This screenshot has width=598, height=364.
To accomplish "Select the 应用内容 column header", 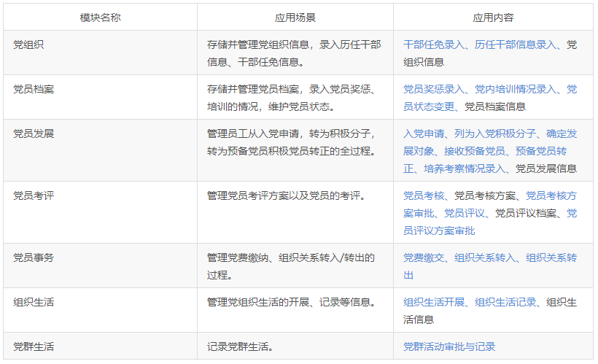I will (x=493, y=18).
